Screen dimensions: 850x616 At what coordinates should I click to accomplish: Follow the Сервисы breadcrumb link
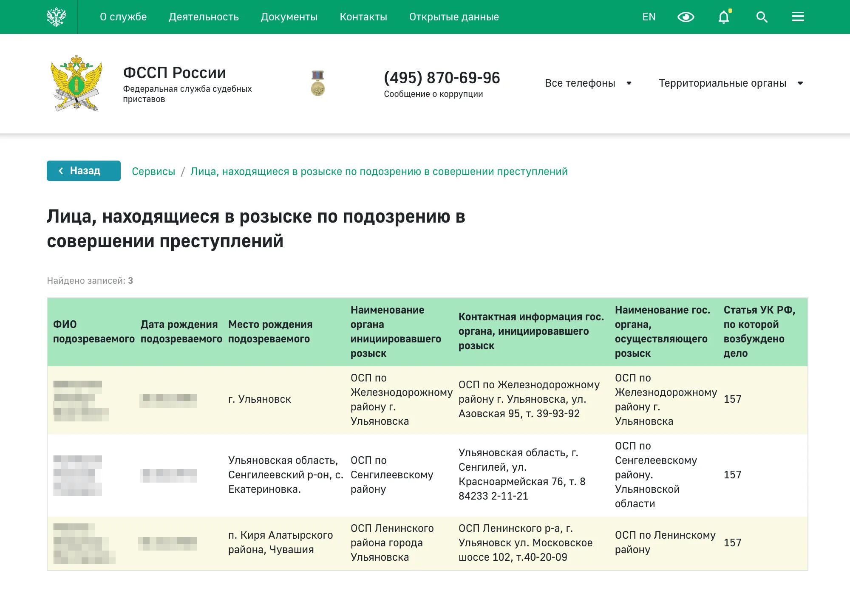(x=153, y=171)
